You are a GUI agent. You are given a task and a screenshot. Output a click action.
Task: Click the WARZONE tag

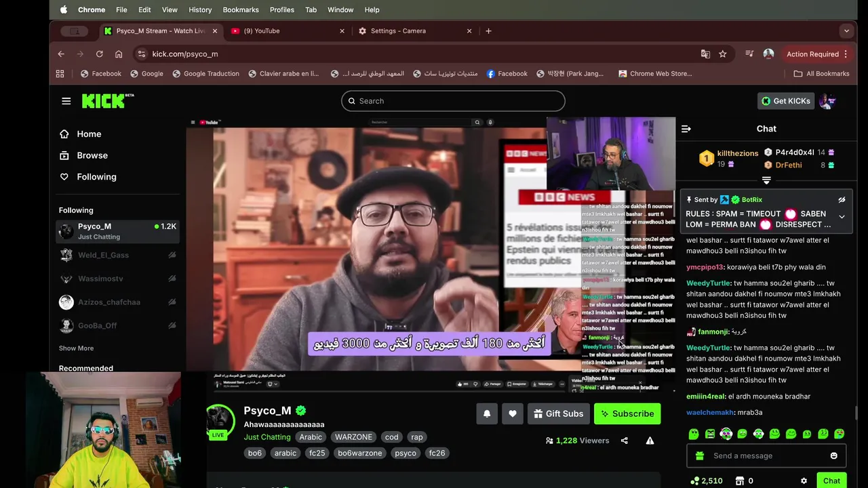(353, 437)
